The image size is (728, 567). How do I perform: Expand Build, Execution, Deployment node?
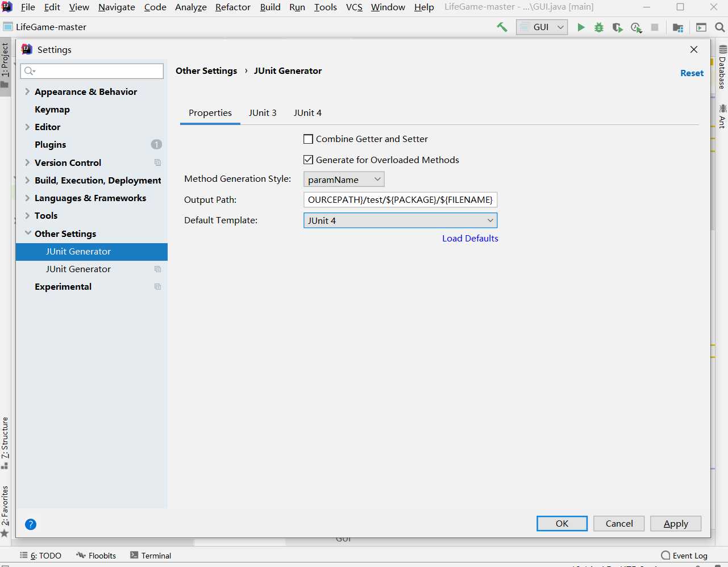point(27,180)
